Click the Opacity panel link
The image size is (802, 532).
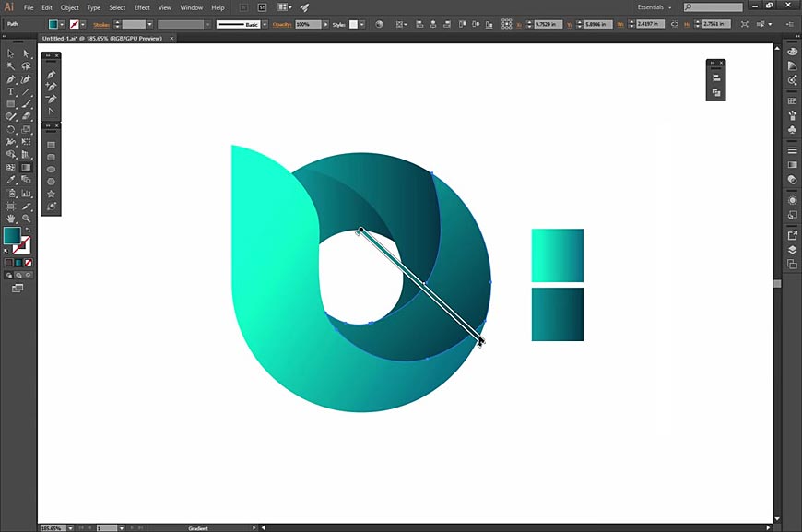[x=281, y=24]
